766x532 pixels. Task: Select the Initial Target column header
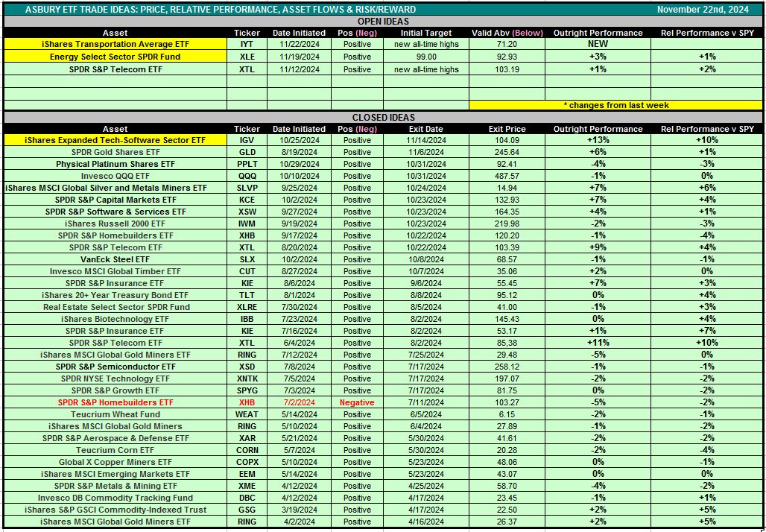point(426,33)
